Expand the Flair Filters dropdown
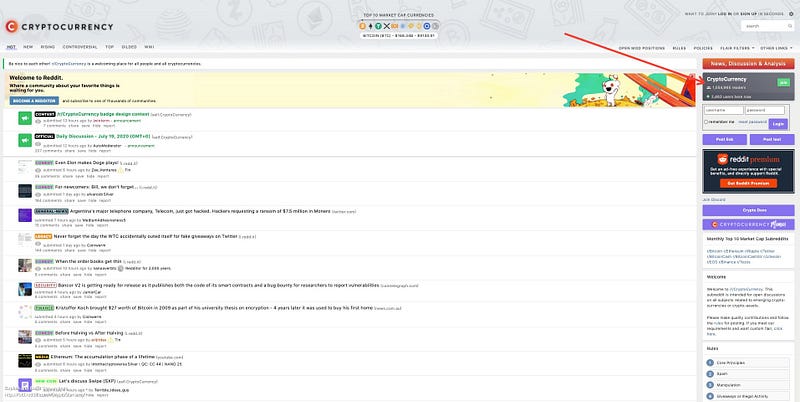 click(737, 48)
